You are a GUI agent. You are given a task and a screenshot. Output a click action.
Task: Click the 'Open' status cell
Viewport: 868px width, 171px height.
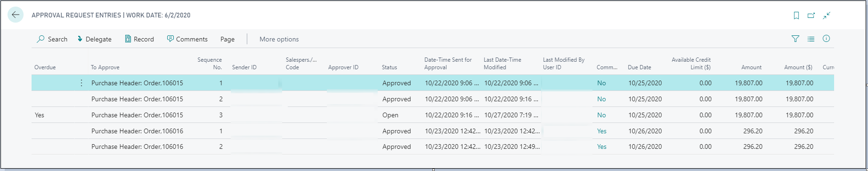tap(390, 115)
